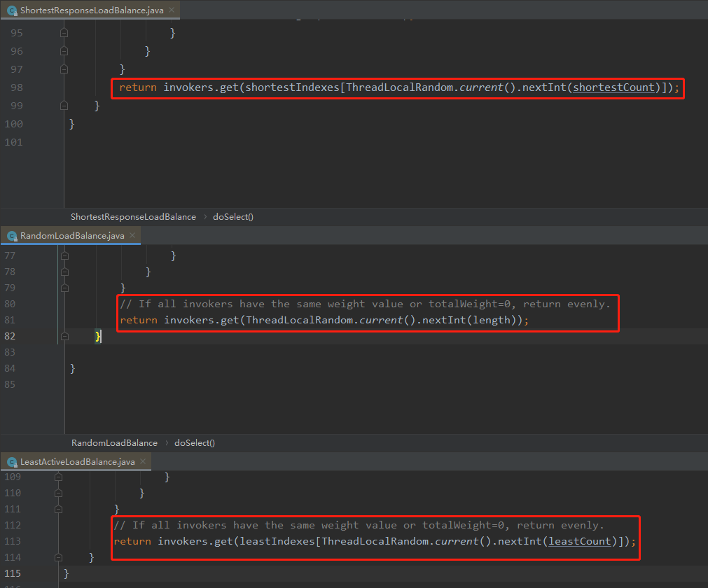The height and width of the screenshot is (588, 708).
Task: Click RandomLoadBalance in the breadcrumb bar
Action: pyautogui.click(x=114, y=442)
